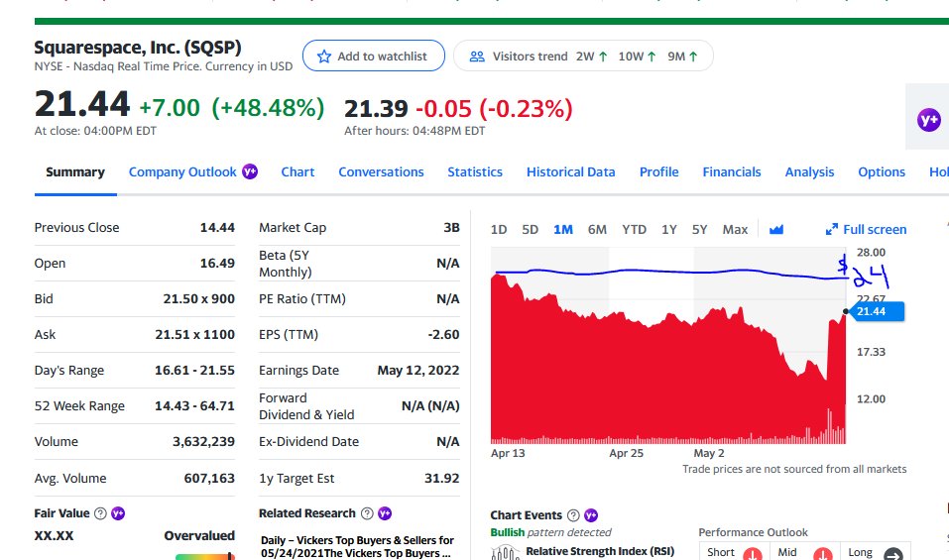Click the Bid value 21.50 x 900
The image size is (949, 560).
coord(199,298)
